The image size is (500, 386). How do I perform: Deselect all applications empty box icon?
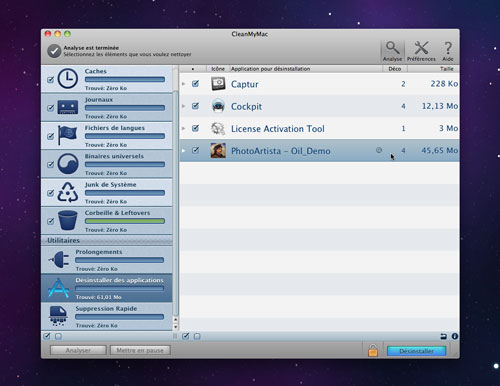coord(197,336)
